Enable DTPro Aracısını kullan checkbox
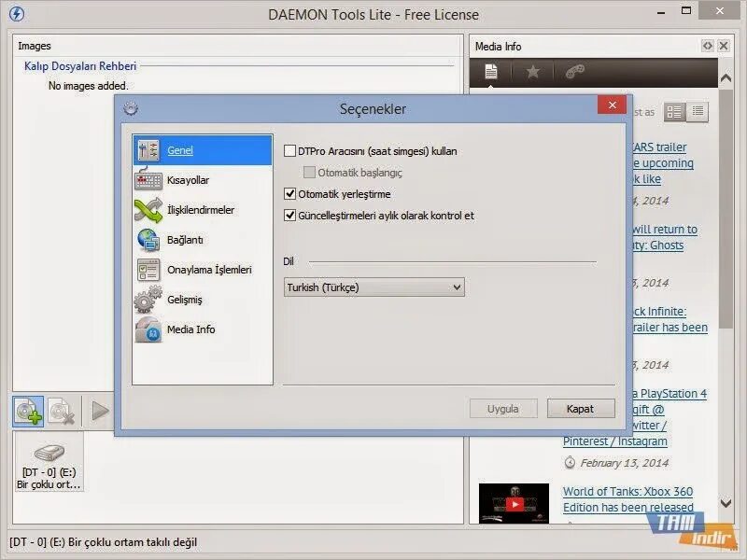Viewport: 747px width, 560px height. pyautogui.click(x=289, y=151)
